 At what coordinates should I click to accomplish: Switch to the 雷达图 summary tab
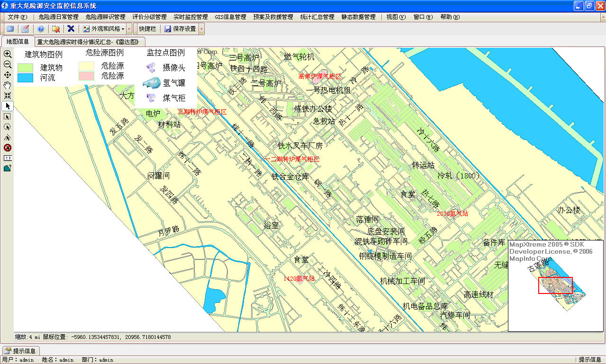[89, 42]
